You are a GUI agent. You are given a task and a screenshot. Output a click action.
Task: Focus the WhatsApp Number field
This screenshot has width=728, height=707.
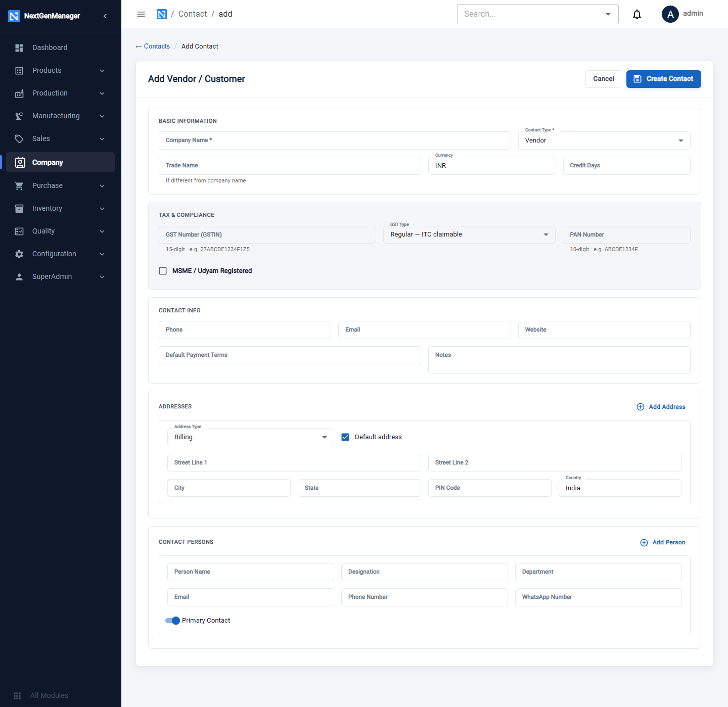(x=599, y=597)
